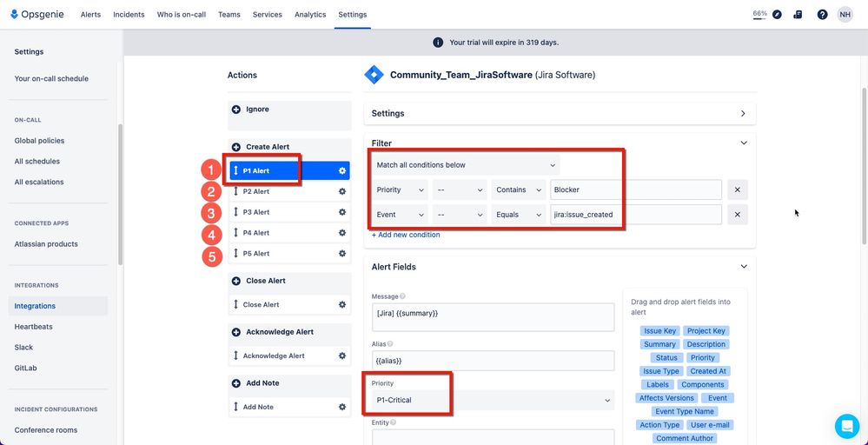
Task: Select the P1 Alert rule
Action: pos(289,171)
